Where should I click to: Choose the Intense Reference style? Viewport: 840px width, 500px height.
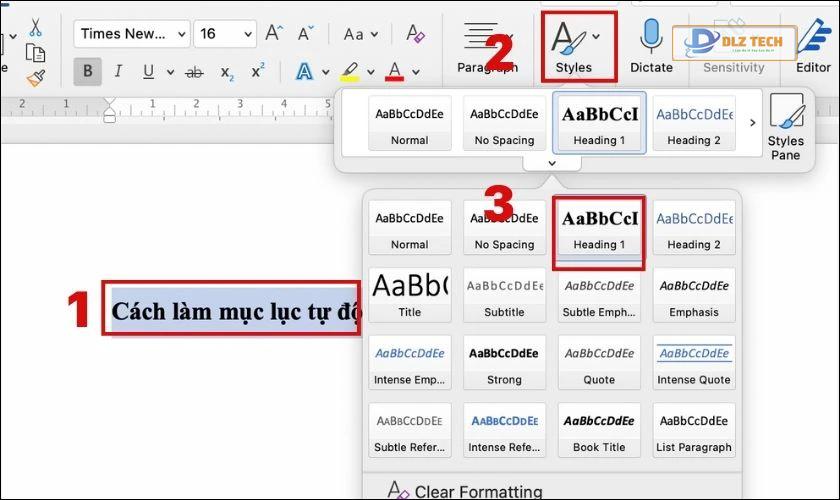tap(504, 430)
